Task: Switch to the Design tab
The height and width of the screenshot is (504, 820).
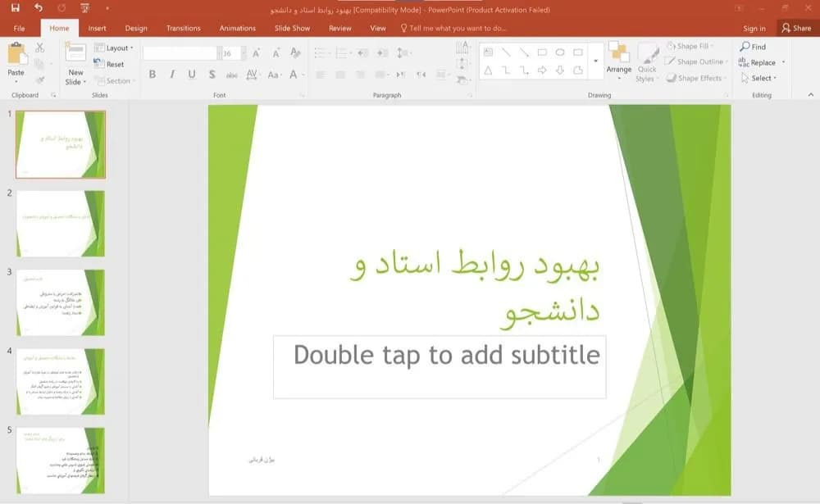Action: (x=136, y=28)
